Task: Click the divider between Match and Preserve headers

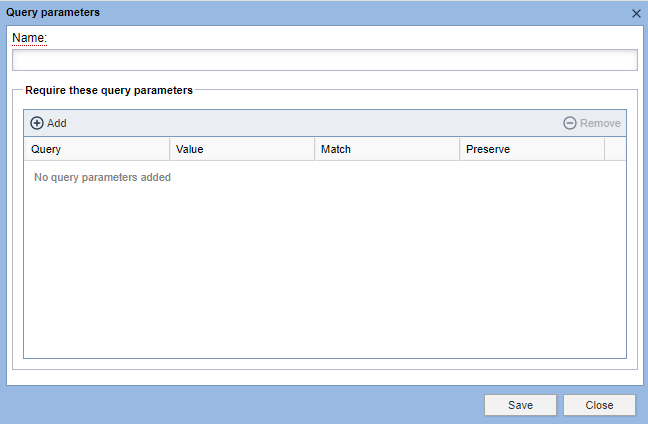Action: [x=460, y=149]
